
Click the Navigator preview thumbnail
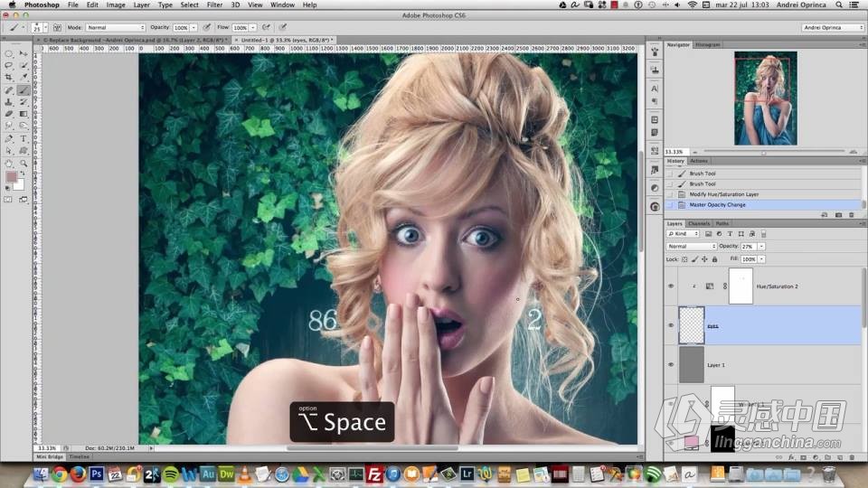pos(766,99)
